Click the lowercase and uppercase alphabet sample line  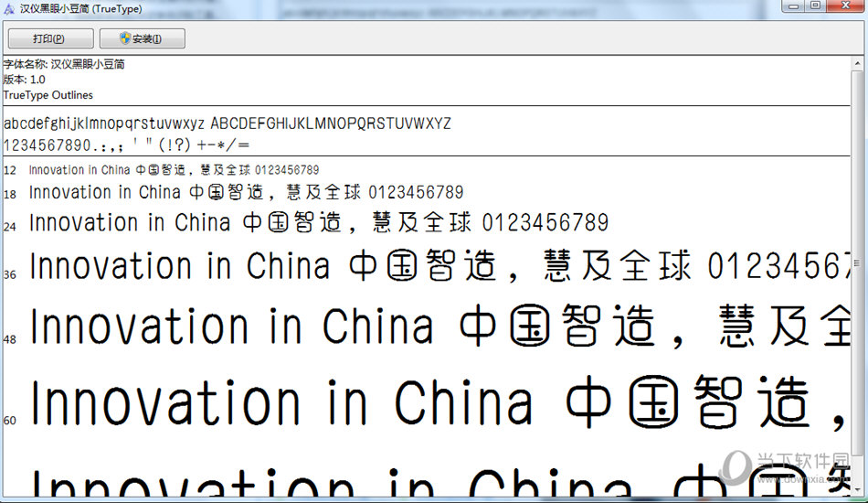pyautogui.click(x=227, y=123)
